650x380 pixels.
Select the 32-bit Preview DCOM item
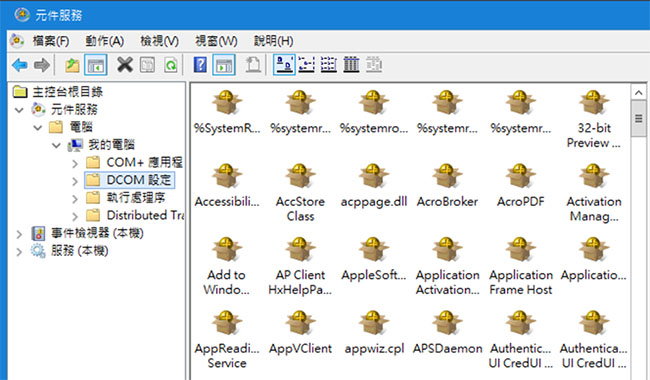594,119
